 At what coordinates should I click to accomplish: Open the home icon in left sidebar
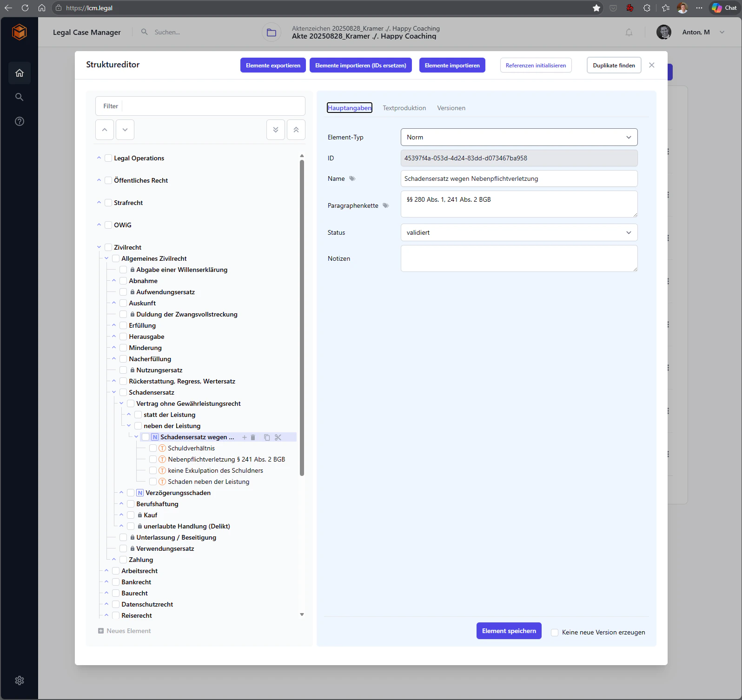coord(20,73)
